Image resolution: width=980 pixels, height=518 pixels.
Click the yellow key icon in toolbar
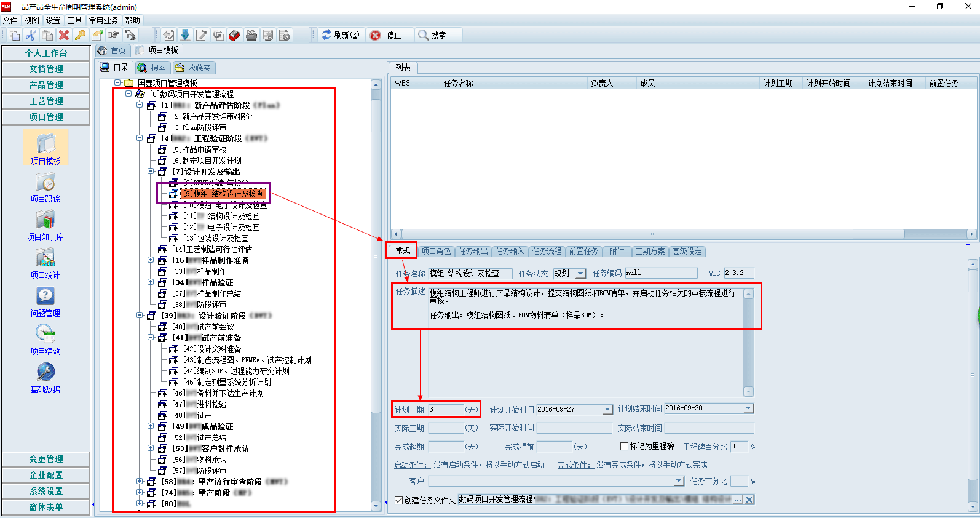[80, 35]
